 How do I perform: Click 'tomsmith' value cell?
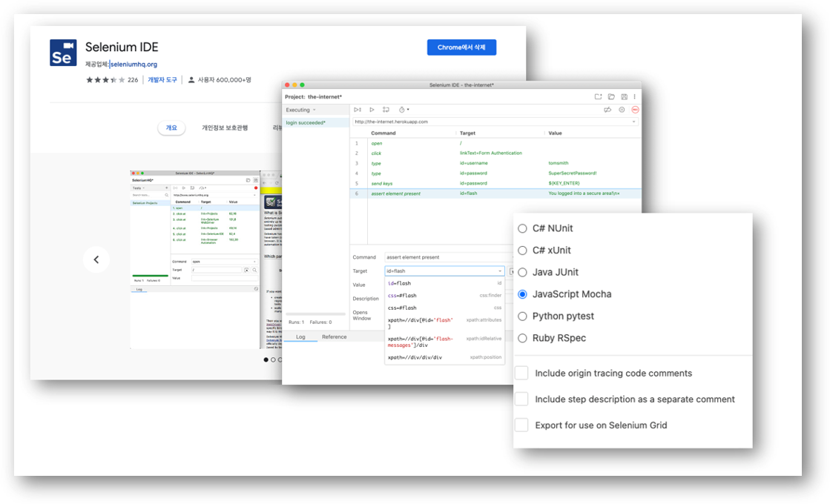coord(559,163)
